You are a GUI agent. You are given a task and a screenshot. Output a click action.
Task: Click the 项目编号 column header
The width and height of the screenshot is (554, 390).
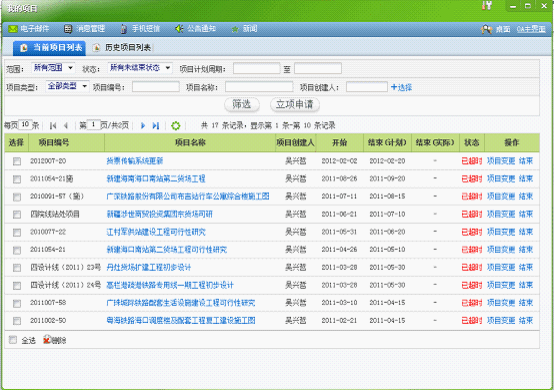pos(54,143)
